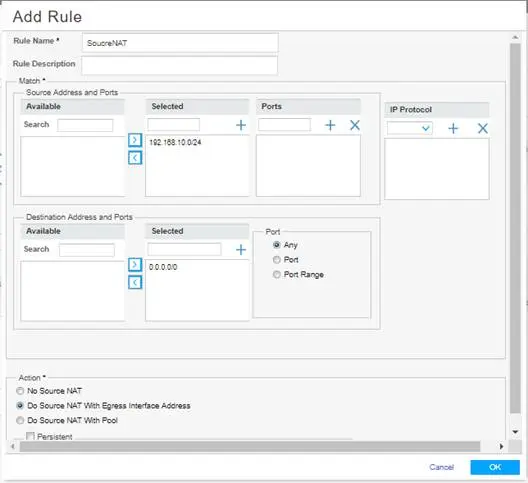Delete IP Protocol entry with X icon
Viewport: 528px width, 483px height.
(x=483, y=128)
